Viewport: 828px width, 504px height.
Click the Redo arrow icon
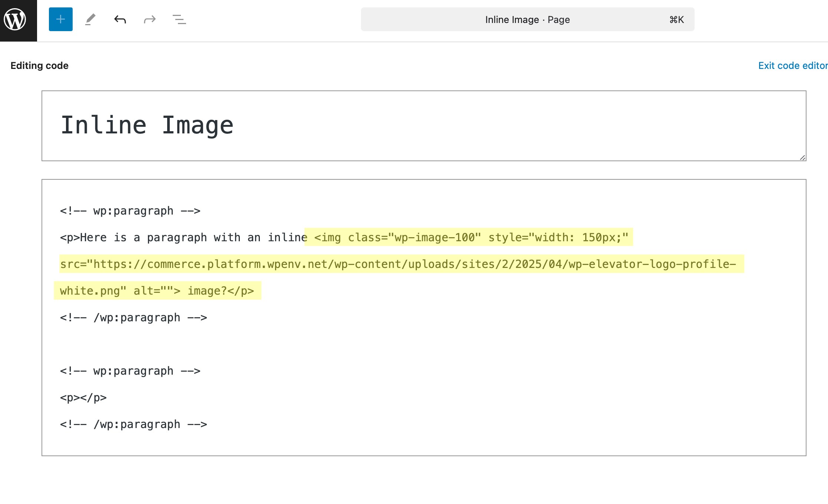150,19
